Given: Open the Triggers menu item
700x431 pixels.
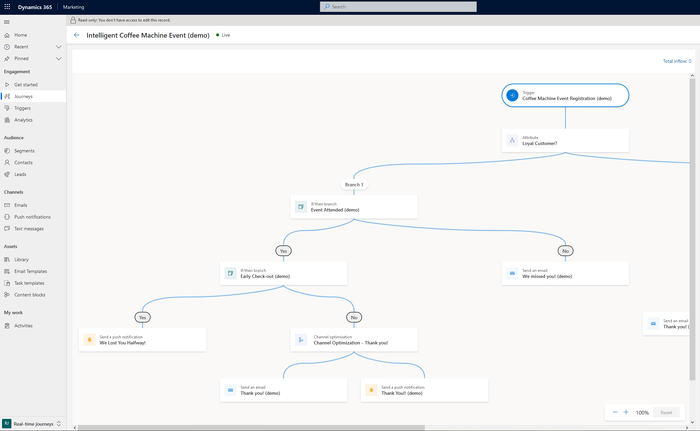Looking at the screenshot, I should 33,108.
